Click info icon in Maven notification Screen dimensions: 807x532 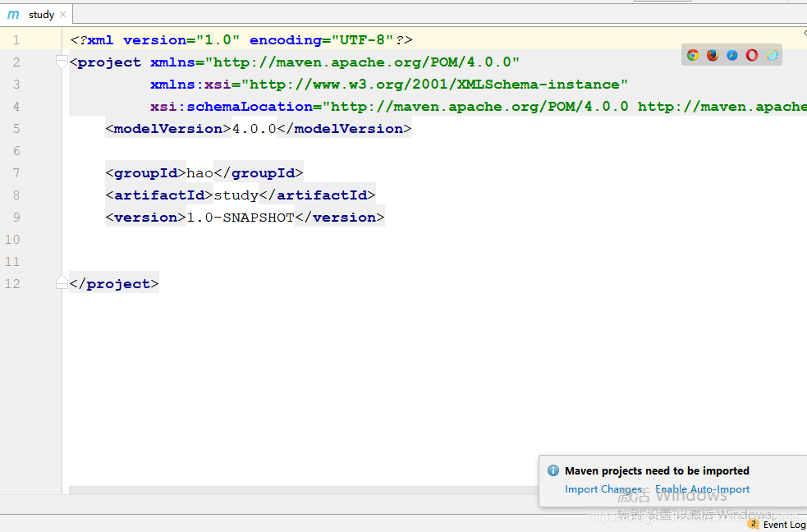coord(553,470)
